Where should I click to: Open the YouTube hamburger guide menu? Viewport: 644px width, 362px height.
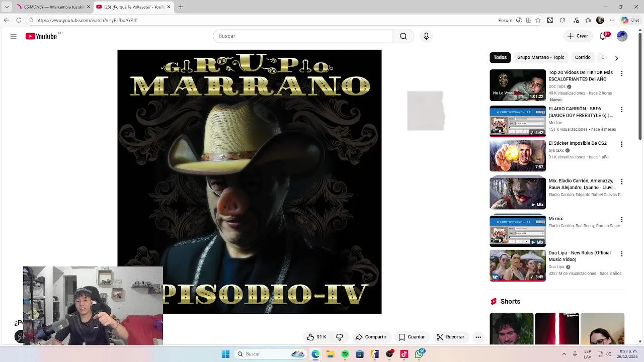(x=14, y=36)
